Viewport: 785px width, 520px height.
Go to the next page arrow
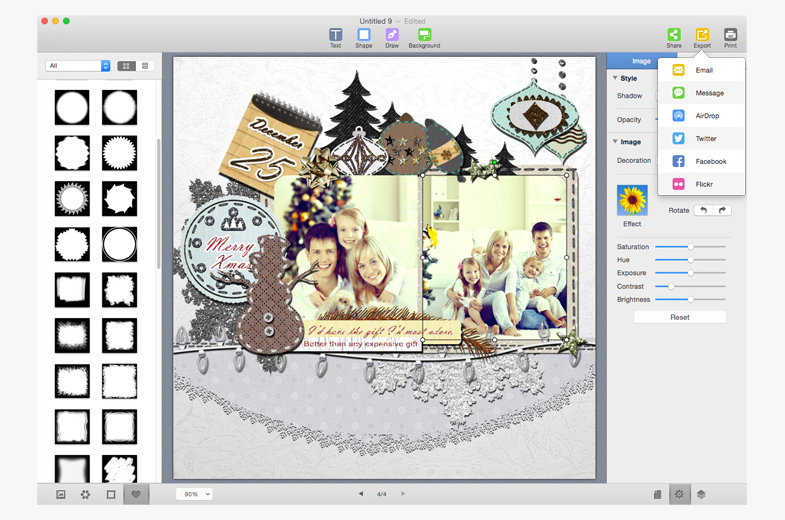[x=404, y=494]
